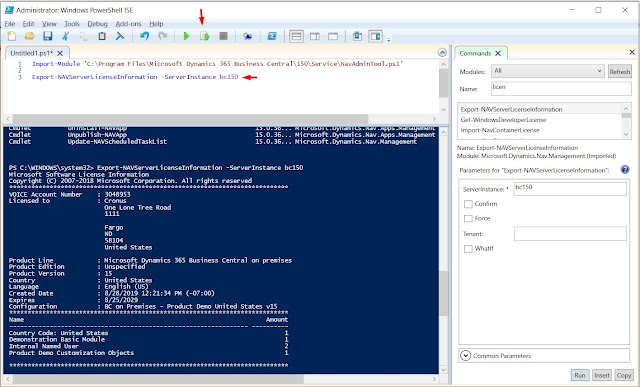
Task: Click the Insert command button
Action: pos(602,375)
